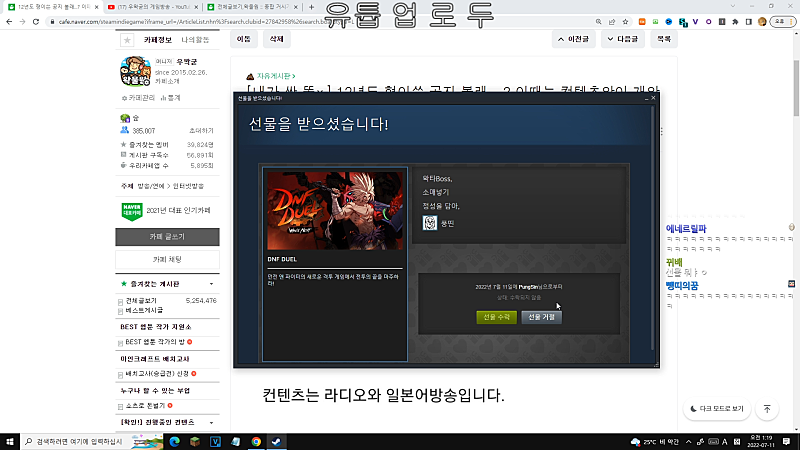Open the 카페관리 settings link
This screenshot has width=800, height=450.
[138, 98]
